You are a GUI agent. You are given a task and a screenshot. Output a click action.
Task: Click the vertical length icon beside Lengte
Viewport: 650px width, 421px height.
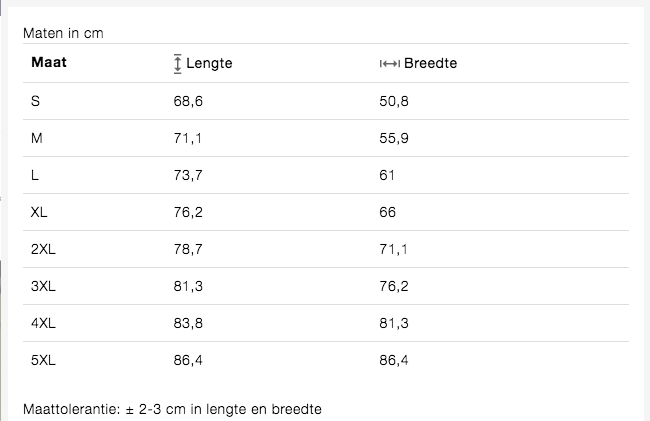(x=178, y=63)
